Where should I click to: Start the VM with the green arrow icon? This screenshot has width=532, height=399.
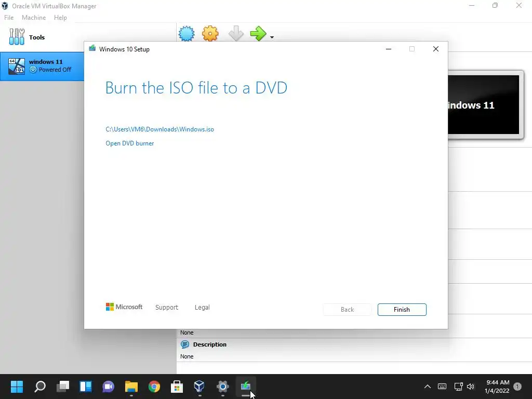(x=258, y=34)
